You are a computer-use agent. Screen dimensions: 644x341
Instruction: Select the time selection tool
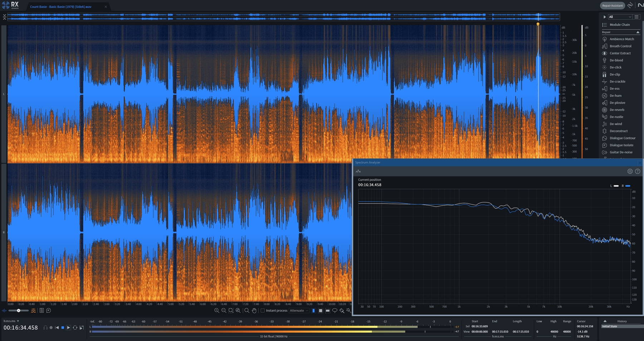point(314,311)
